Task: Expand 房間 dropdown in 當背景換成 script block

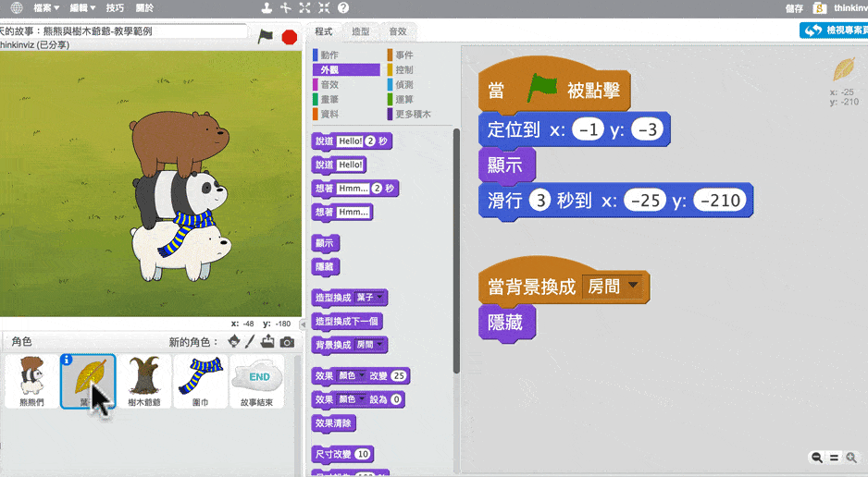Action: point(633,286)
